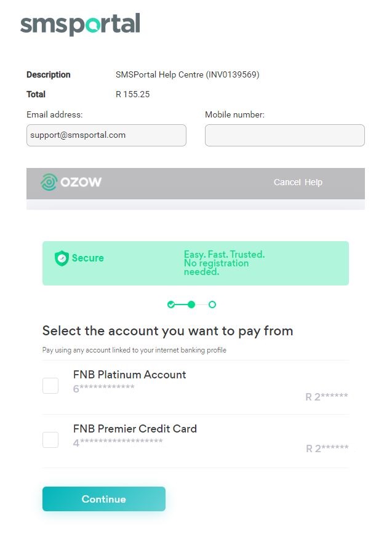The image size is (392, 550).
Task: Click the SMSPortal Help Centre invoice description link
Action: [188, 74]
